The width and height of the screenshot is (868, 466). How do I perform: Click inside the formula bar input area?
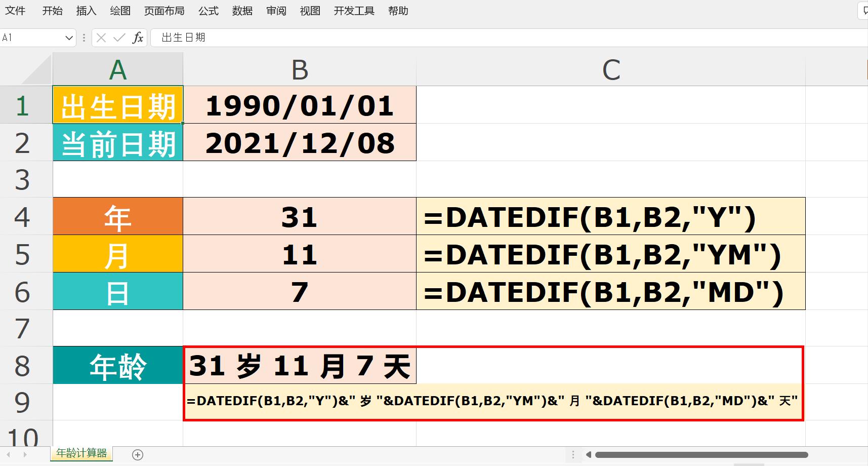304,37
